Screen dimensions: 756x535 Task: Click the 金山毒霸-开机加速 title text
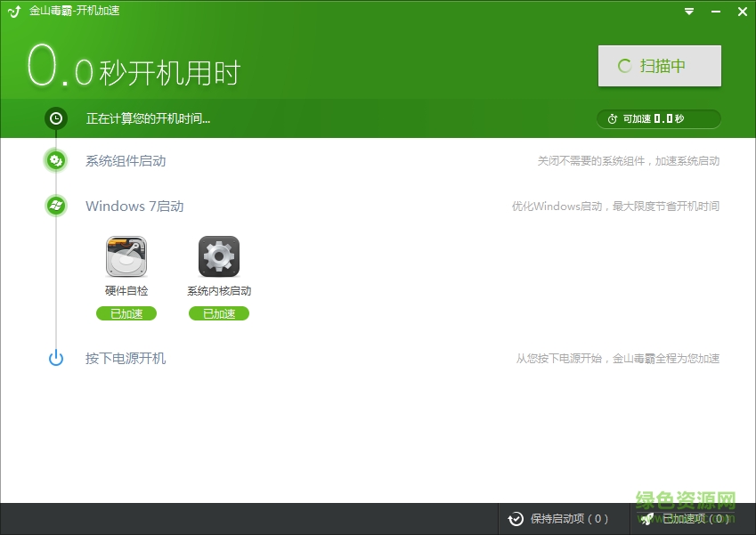74,11
